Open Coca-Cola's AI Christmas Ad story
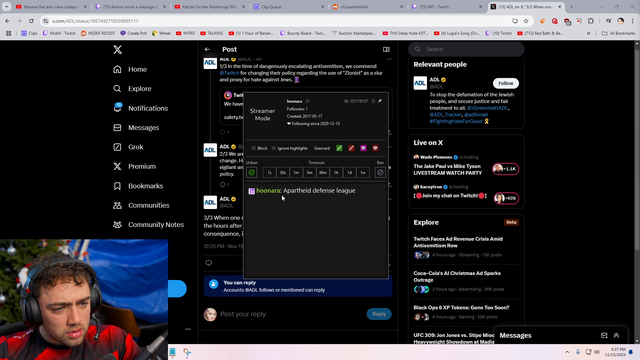 coord(457,276)
